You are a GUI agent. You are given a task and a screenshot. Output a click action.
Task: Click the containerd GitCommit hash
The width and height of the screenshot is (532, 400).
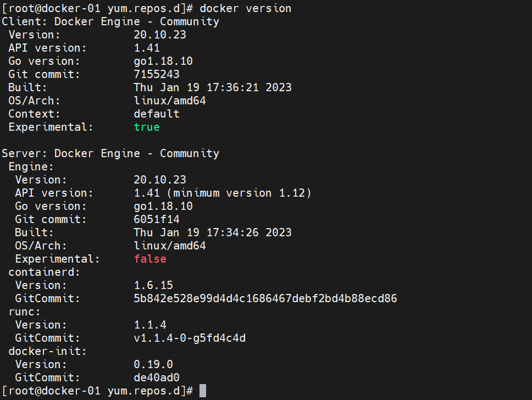coord(265,298)
